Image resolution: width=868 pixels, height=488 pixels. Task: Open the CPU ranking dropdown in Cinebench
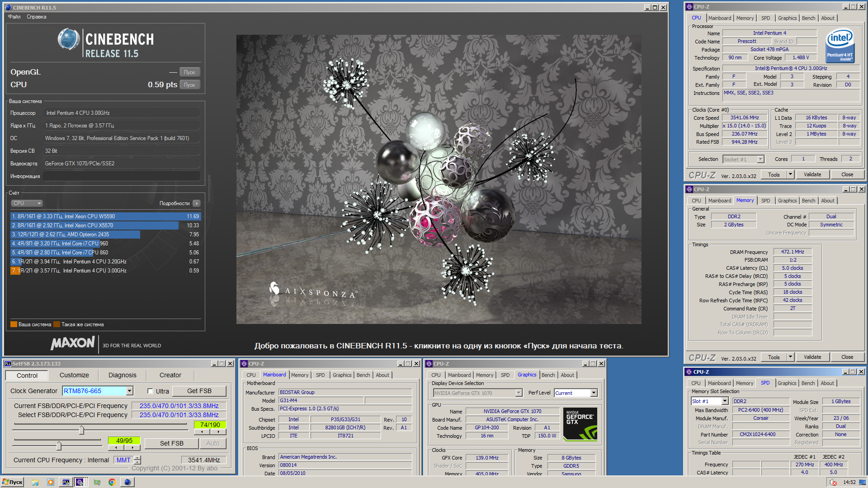point(27,203)
